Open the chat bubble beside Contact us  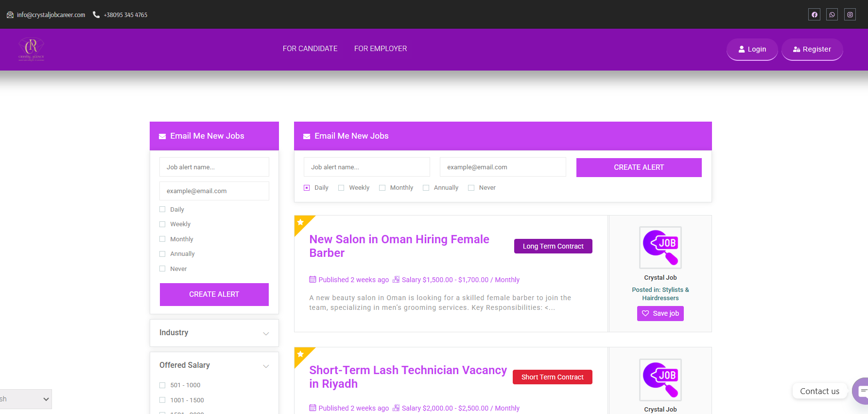pos(861,391)
